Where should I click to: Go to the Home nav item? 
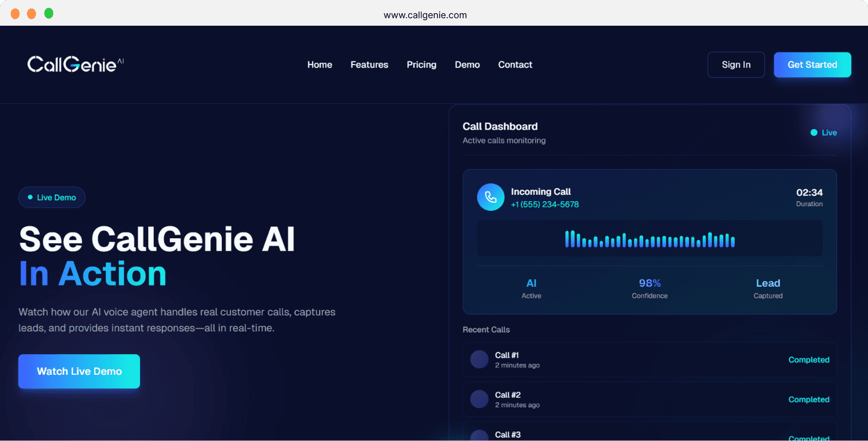(x=320, y=65)
